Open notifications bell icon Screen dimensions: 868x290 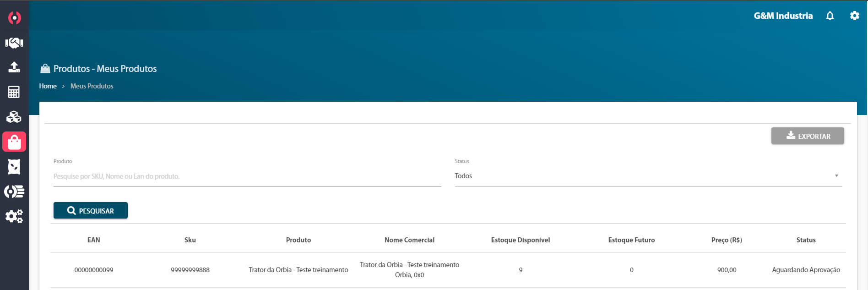point(830,16)
